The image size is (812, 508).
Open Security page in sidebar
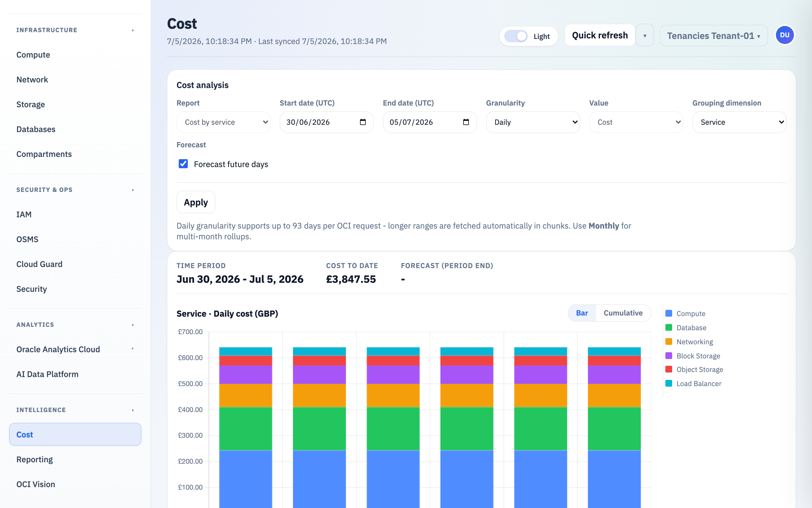coord(75,289)
